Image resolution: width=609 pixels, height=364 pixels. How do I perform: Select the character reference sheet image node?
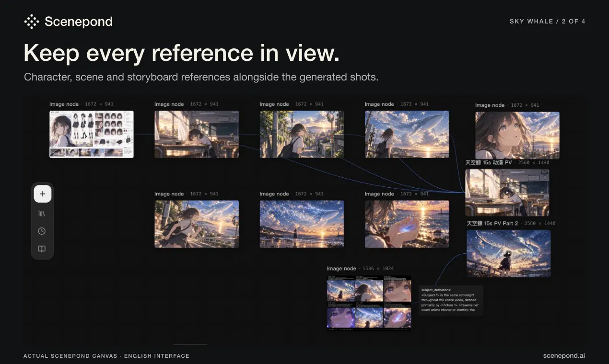pyautogui.click(x=92, y=134)
